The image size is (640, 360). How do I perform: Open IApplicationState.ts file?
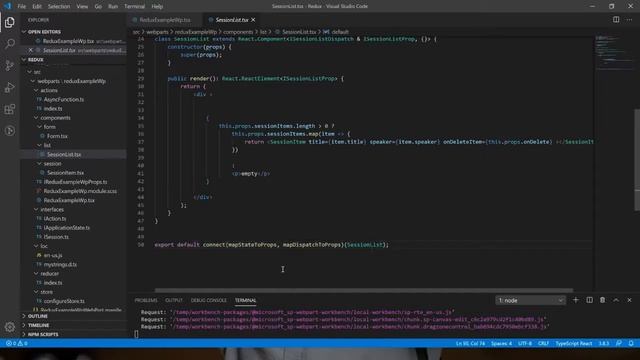[x=67, y=228]
